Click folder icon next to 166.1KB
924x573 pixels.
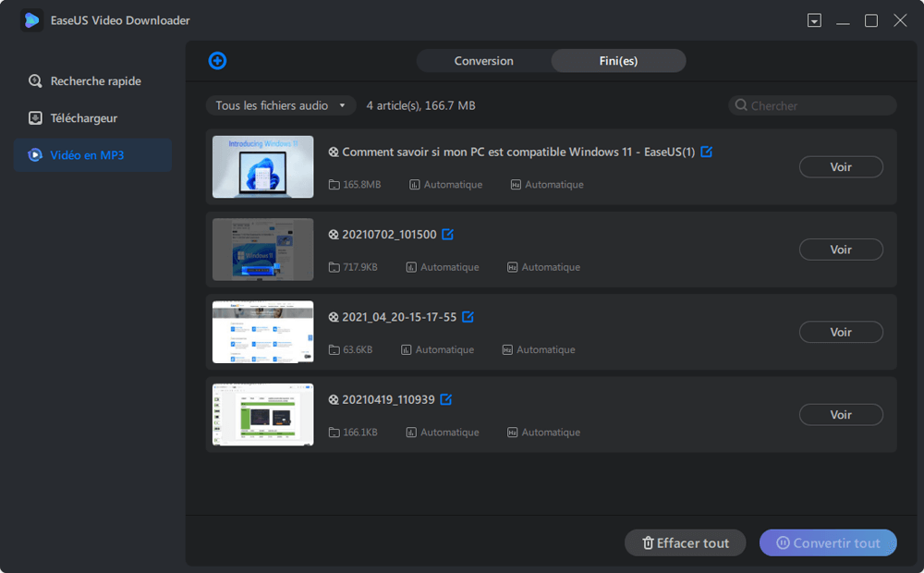(334, 433)
